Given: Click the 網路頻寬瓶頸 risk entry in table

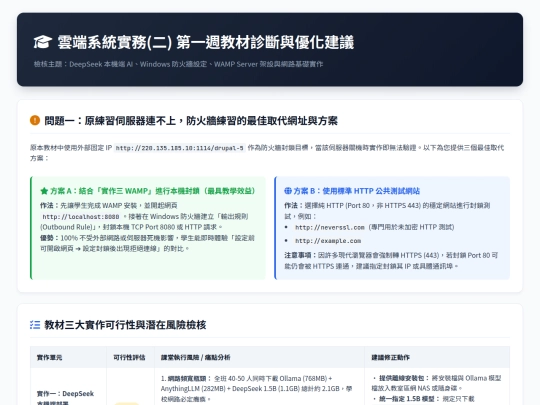Looking at the screenshot, I should (256, 388).
